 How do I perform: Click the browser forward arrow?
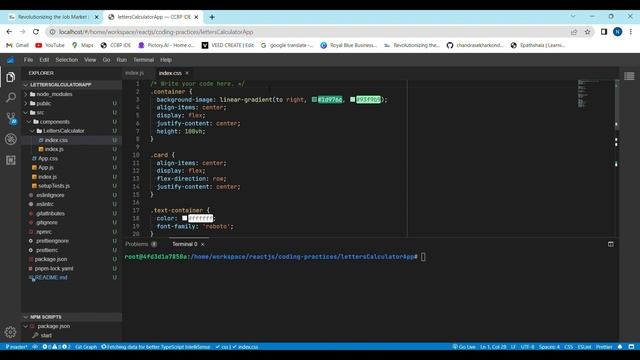point(22,32)
